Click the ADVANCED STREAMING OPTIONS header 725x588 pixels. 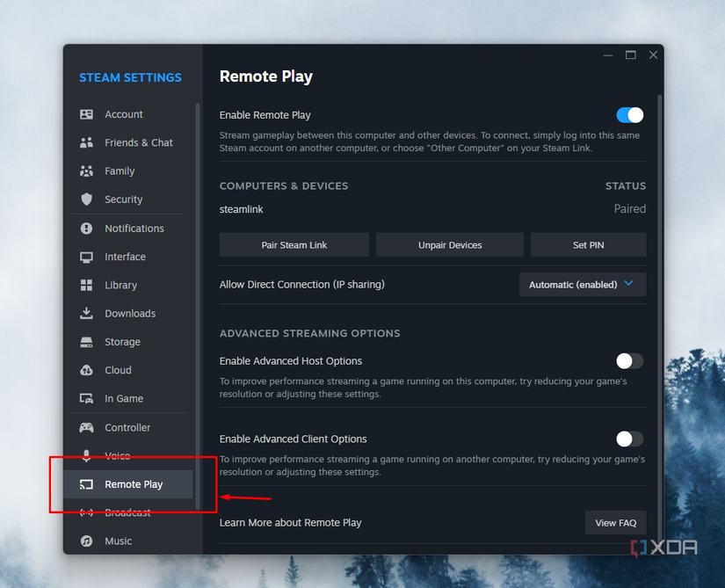click(x=310, y=333)
